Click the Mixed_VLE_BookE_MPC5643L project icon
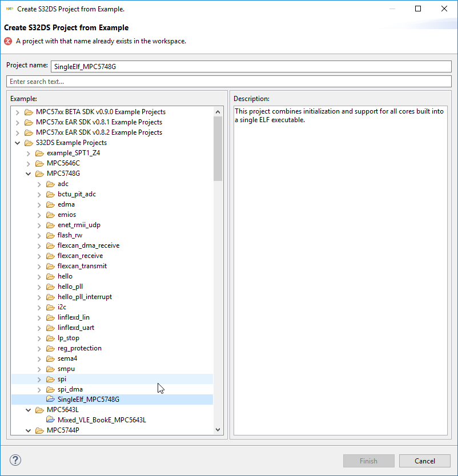Screen dimensions: 458x476 [x=50, y=420]
